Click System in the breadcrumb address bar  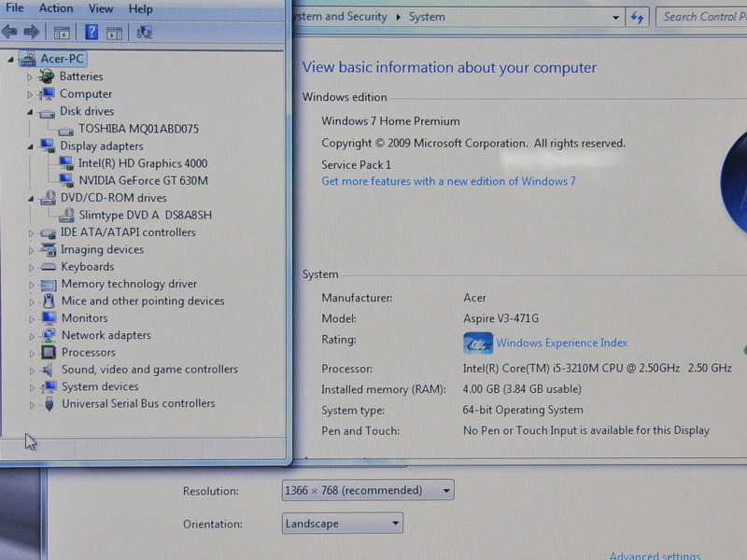[x=427, y=17]
